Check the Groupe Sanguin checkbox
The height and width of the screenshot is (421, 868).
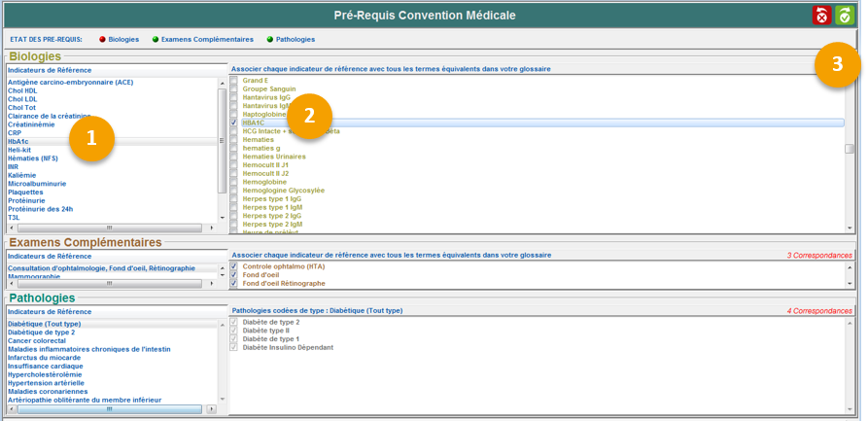point(234,89)
